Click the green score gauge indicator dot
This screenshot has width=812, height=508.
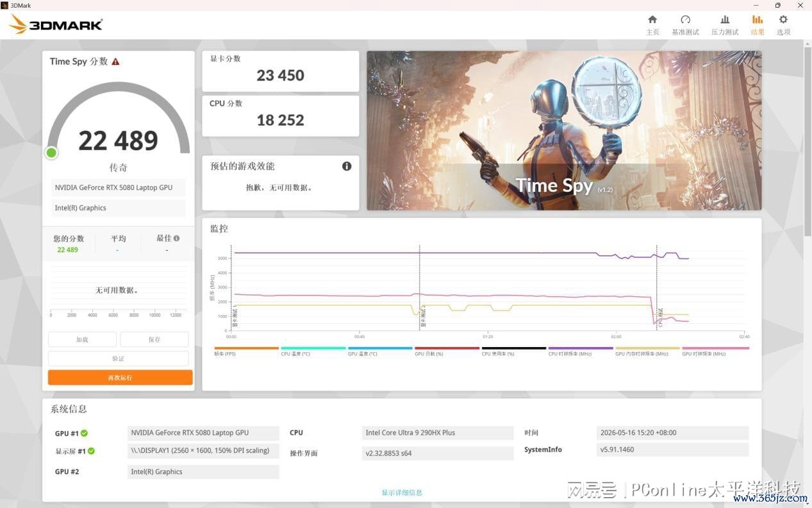pyautogui.click(x=51, y=153)
